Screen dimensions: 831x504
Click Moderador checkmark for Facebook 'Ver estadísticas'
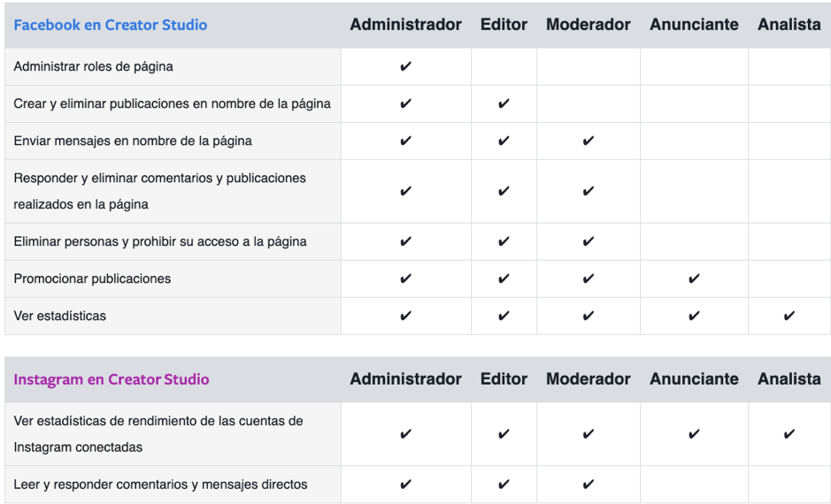pos(589,316)
